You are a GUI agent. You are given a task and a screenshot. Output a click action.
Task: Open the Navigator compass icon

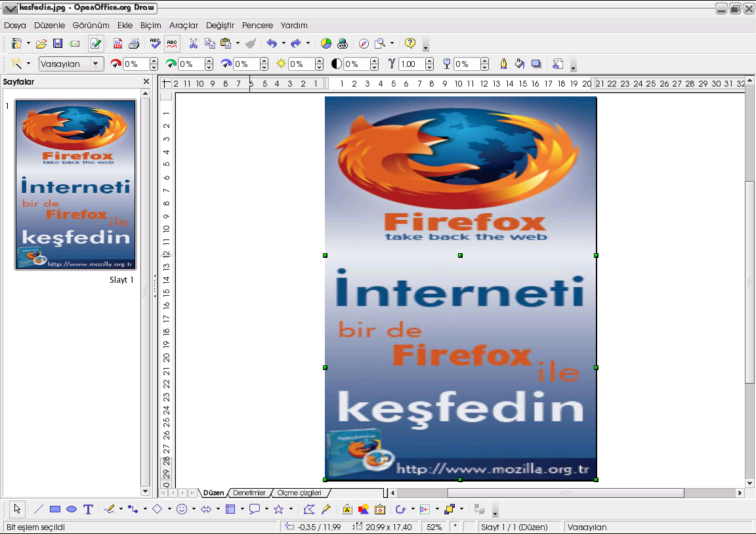[364, 44]
